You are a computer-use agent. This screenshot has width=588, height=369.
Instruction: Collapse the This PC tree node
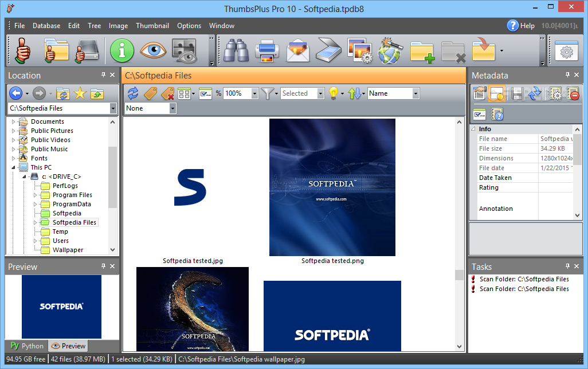(x=14, y=168)
